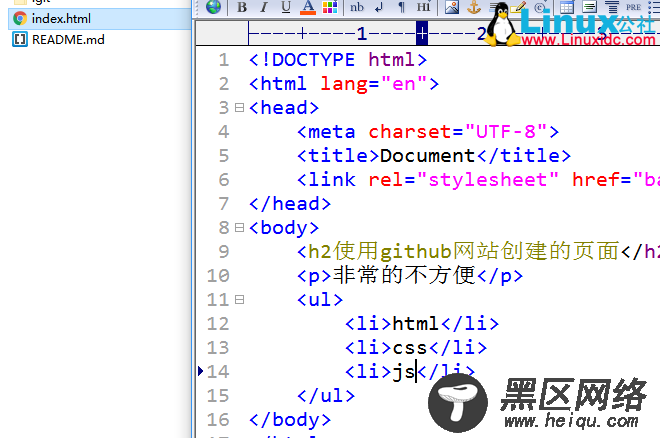The width and height of the screenshot is (660, 438).
Task: Click the form field icon beside table
Action: tap(589, 7)
